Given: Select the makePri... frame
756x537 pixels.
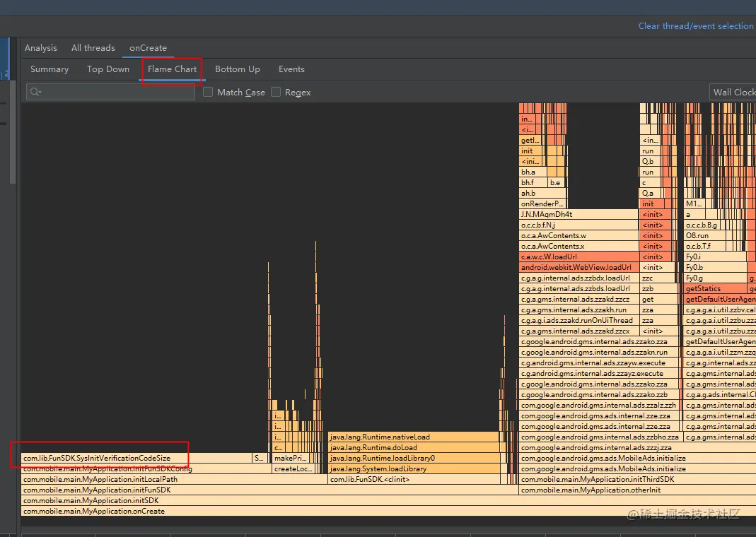Looking at the screenshot, I should click(291, 458).
